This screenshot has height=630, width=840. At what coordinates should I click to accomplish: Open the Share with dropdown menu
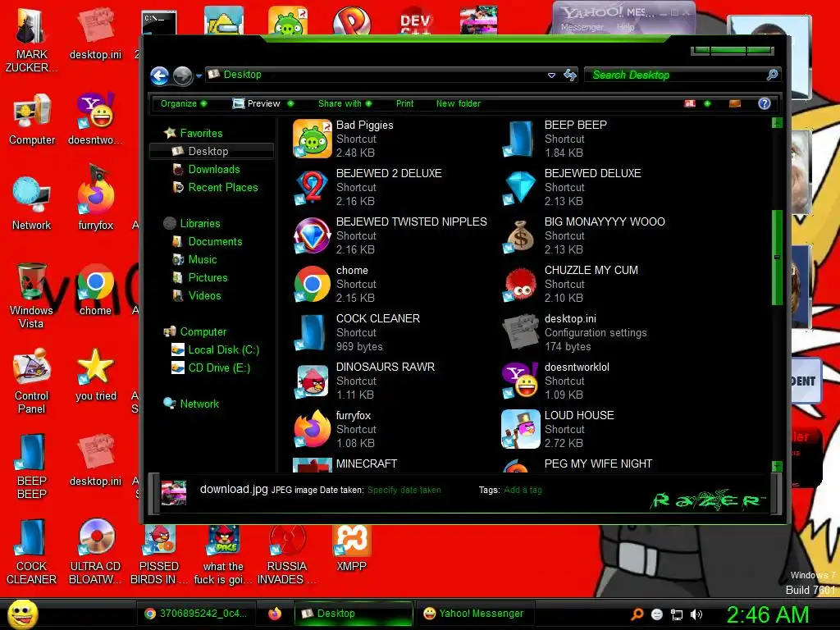345,103
